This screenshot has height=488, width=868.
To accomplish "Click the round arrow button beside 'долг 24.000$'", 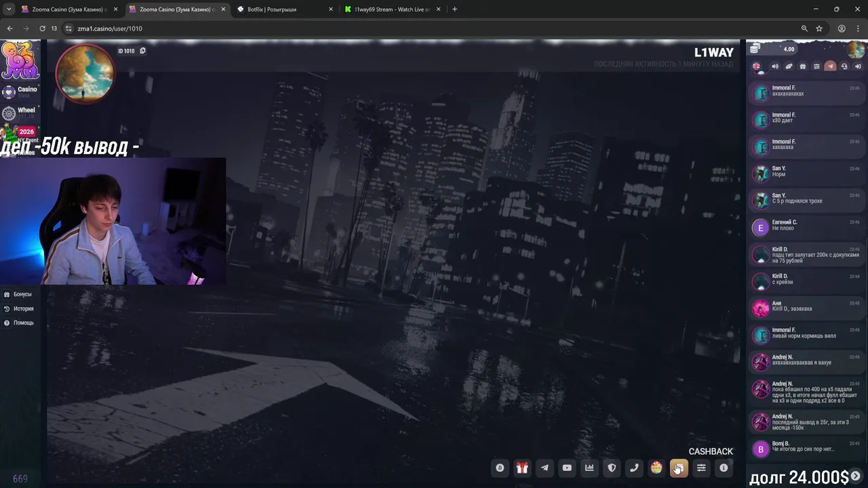I will 856,476.
